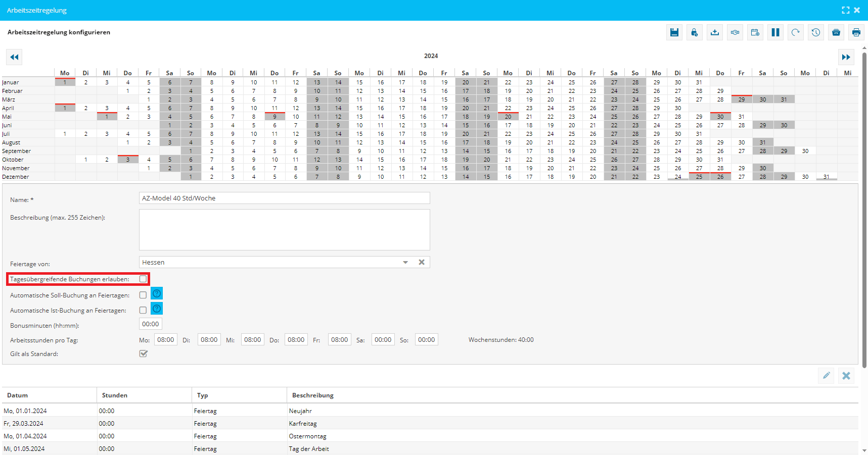Sort table by Datum column header
868x455 pixels.
[x=18, y=395]
